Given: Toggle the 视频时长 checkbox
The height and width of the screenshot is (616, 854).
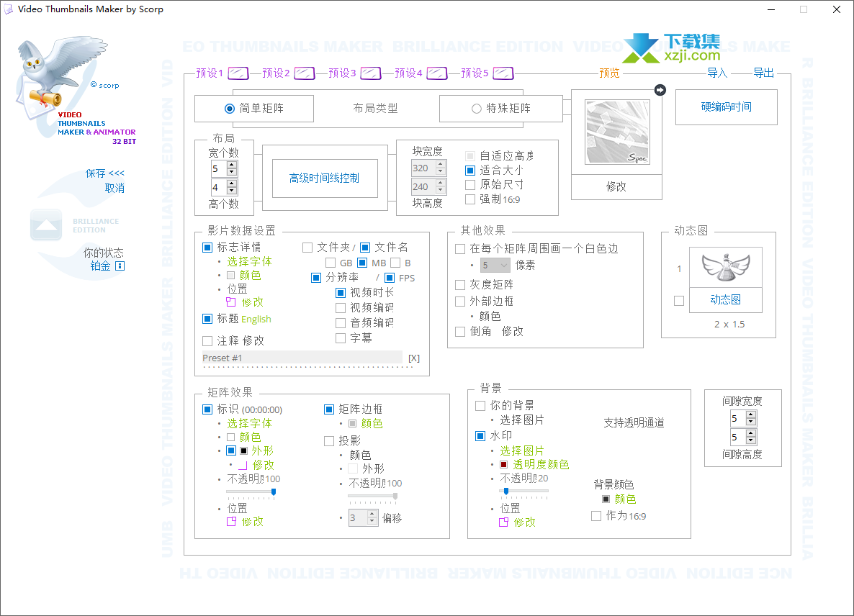Looking at the screenshot, I should pyautogui.click(x=341, y=293).
